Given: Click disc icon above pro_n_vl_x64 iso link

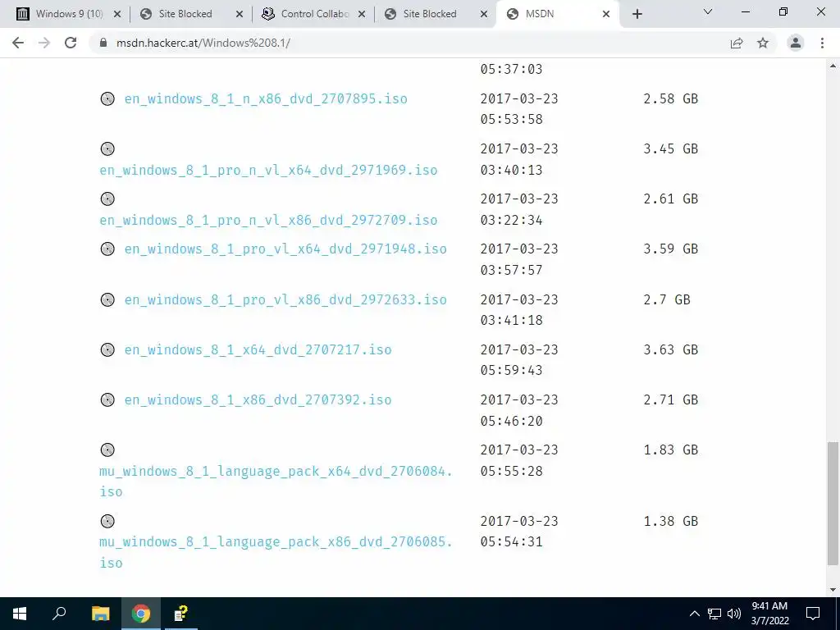Looking at the screenshot, I should point(107,149).
